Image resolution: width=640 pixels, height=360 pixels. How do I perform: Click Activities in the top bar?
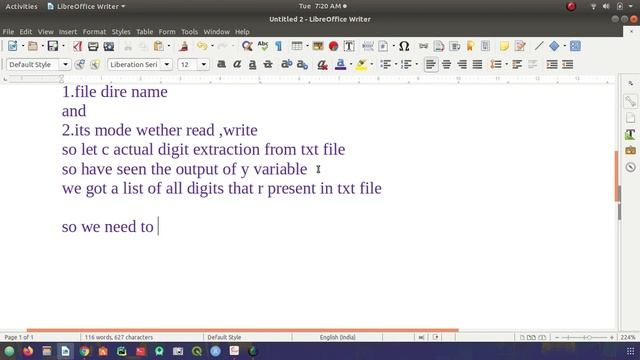[x=21, y=7]
